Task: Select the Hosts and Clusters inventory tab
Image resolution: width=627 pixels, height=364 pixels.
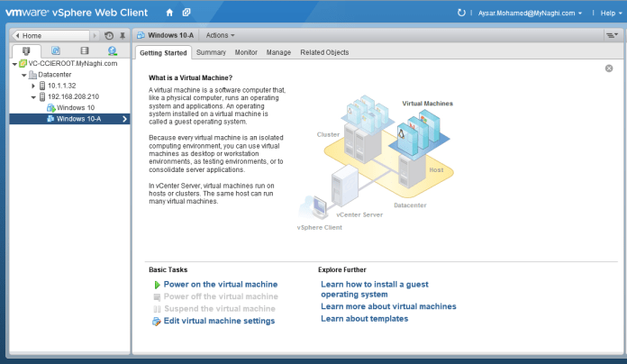Action: click(26, 51)
